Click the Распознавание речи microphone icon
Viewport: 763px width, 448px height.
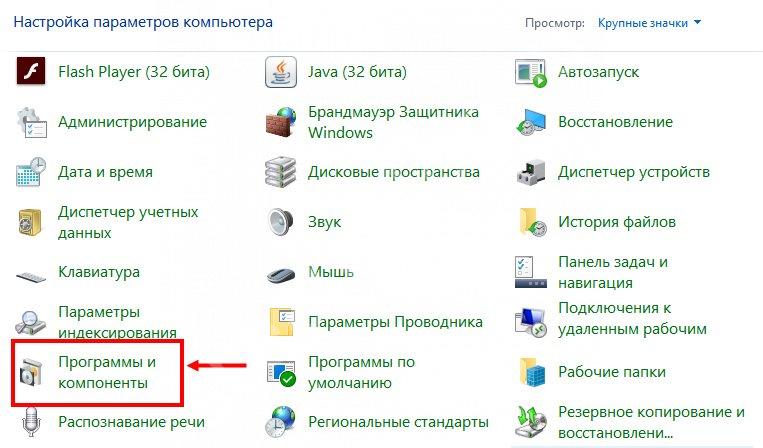[31, 422]
